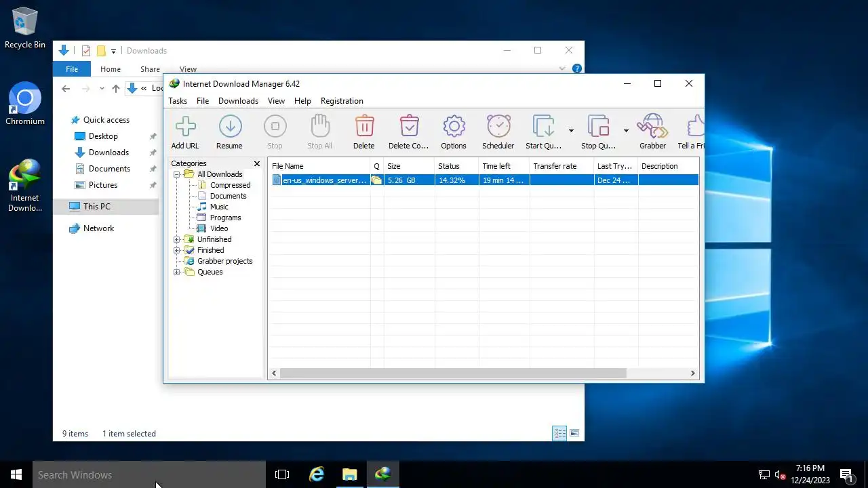Sort by Transfer rate column header
The width and height of the screenshot is (868, 488).
[561, 166]
